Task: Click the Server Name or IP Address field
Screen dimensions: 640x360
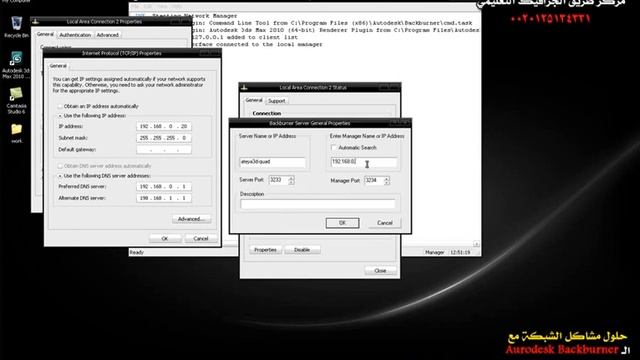Action: pyautogui.click(x=272, y=162)
